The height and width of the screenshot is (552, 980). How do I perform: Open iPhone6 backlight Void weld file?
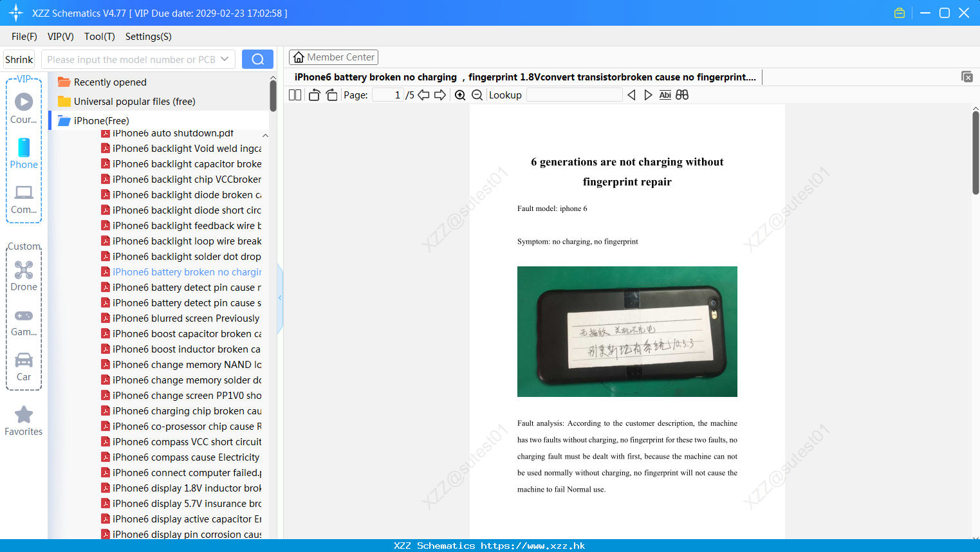pos(181,149)
